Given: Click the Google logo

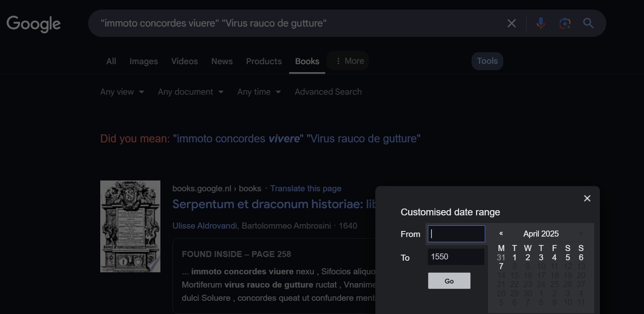Looking at the screenshot, I should click(34, 24).
